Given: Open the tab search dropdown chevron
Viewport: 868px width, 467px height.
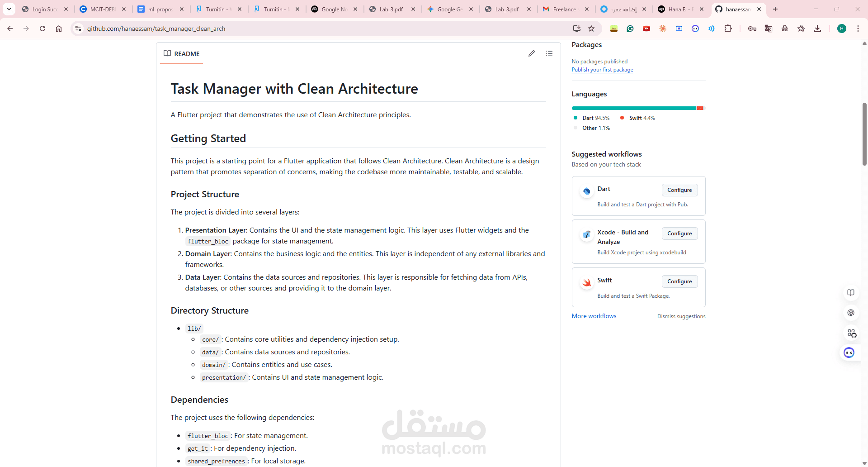Looking at the screenshot, I should (9, 9).
